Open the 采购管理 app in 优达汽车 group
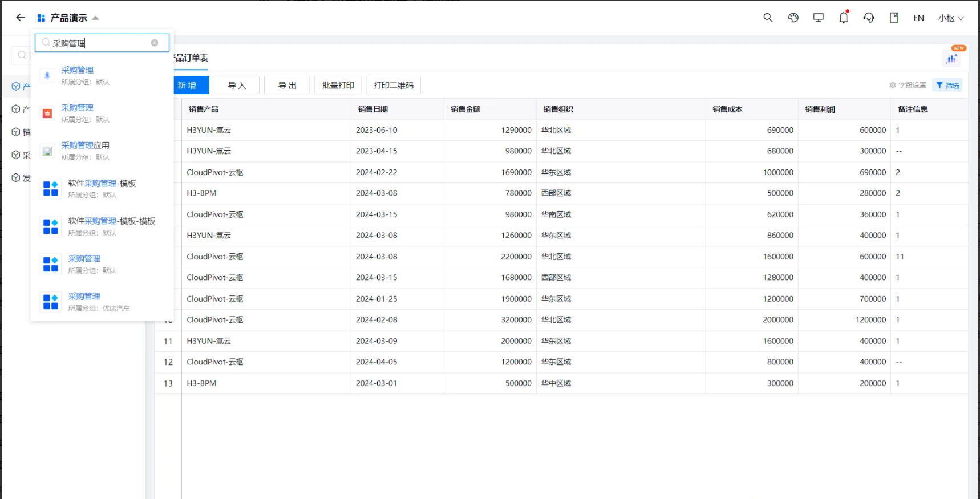Screen dimensions: 980x499 coord(102,302)
